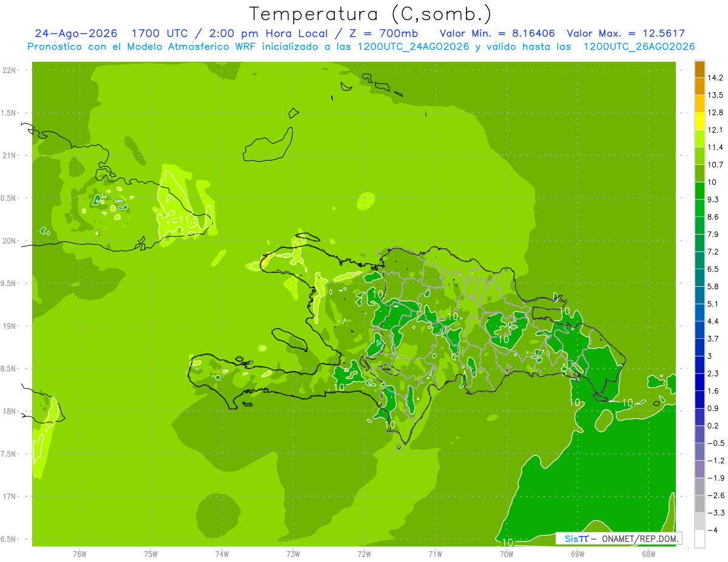This screenshot has width=728, height=562.
Task: Click the '21N' latitude axis label
Action: point(10,156)
